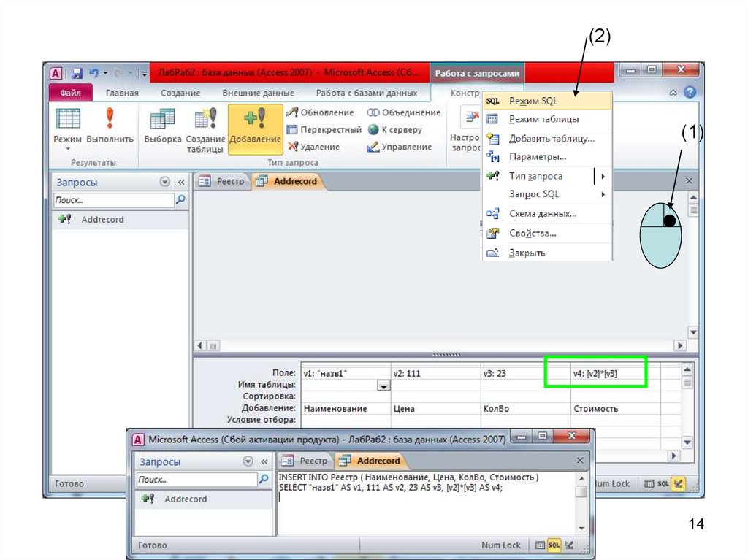The width and height of the screenshot is (748, 560).
Task: Click search field in second window's pane
Action: tap(197, 480)
